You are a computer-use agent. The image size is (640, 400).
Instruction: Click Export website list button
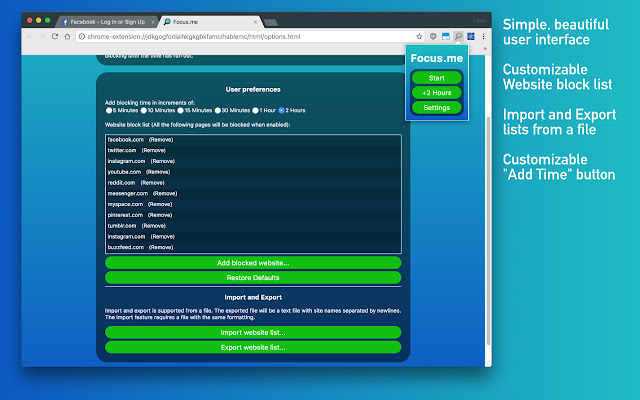click(253, 347)
